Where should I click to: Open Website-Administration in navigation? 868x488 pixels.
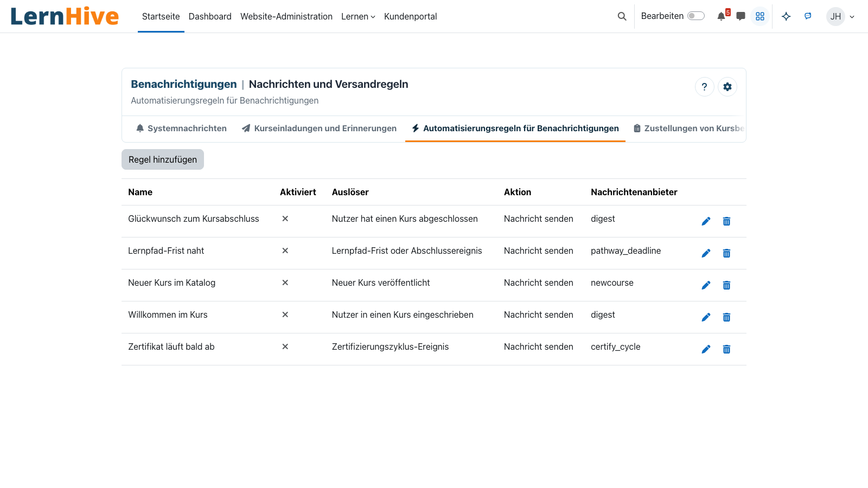[x=286, y=16]
